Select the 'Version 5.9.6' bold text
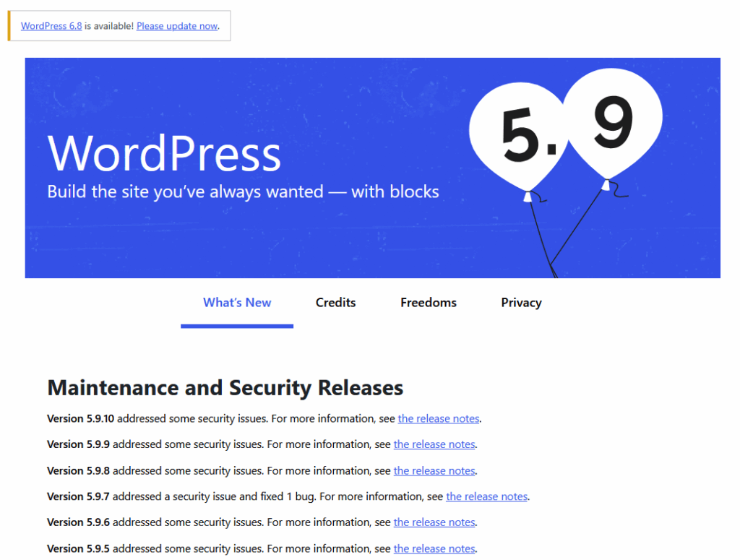740x560 pixels. click(78, 522)
